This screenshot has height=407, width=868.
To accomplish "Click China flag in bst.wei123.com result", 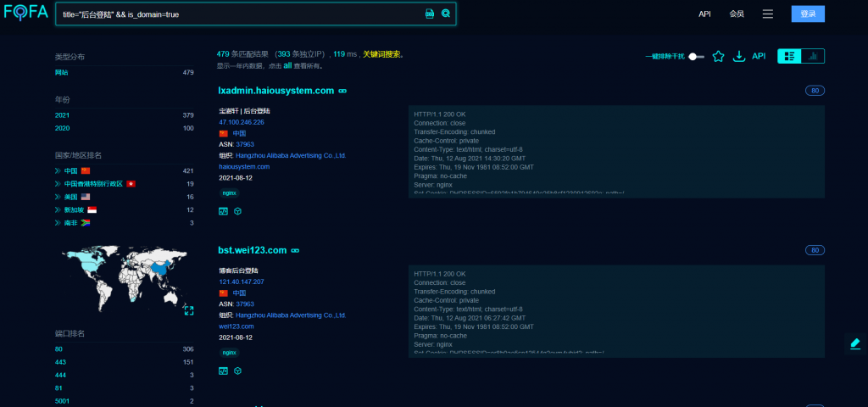I will pyautogui.click(x=224, y=293).
